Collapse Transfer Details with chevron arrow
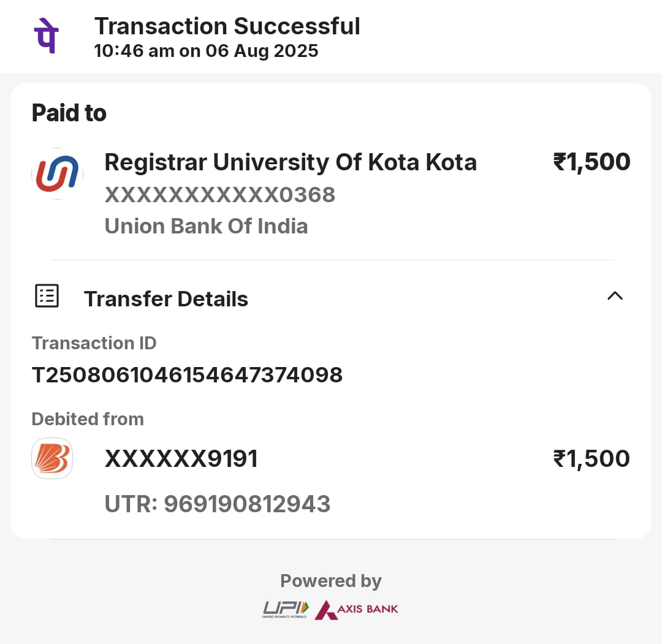The image size is (662, 644). 614,296
